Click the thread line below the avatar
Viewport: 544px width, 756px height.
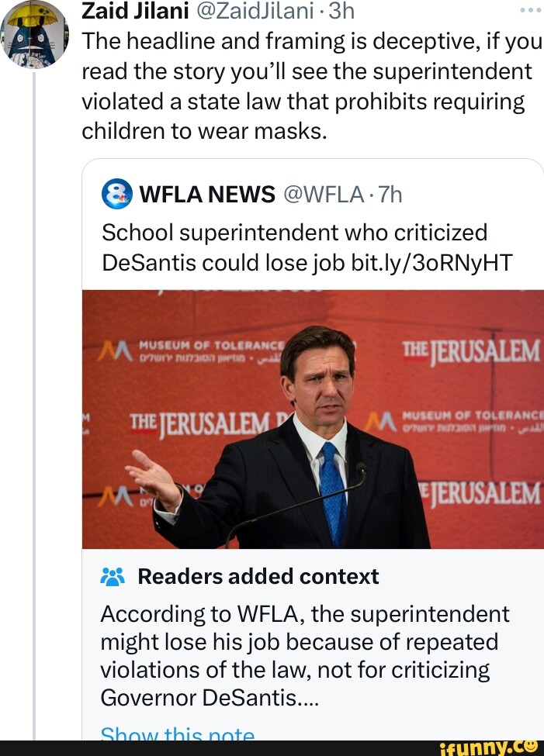tap(34, 388)
